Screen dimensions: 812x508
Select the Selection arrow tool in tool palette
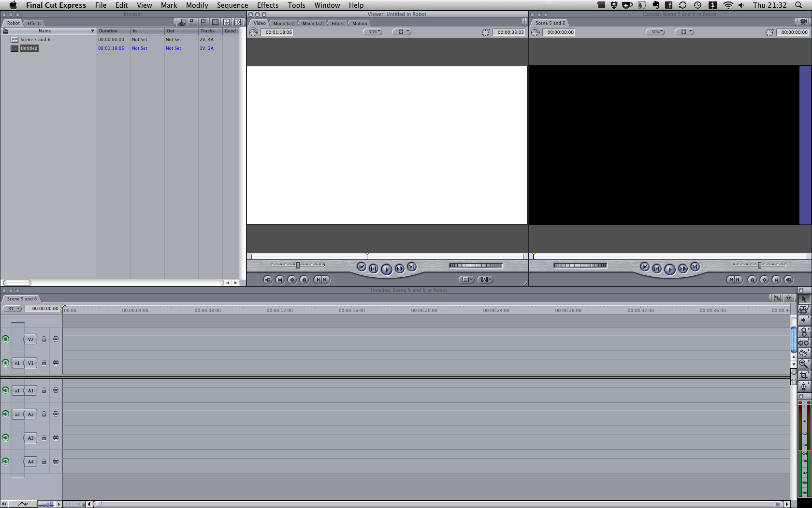click(x=804, y=299)
